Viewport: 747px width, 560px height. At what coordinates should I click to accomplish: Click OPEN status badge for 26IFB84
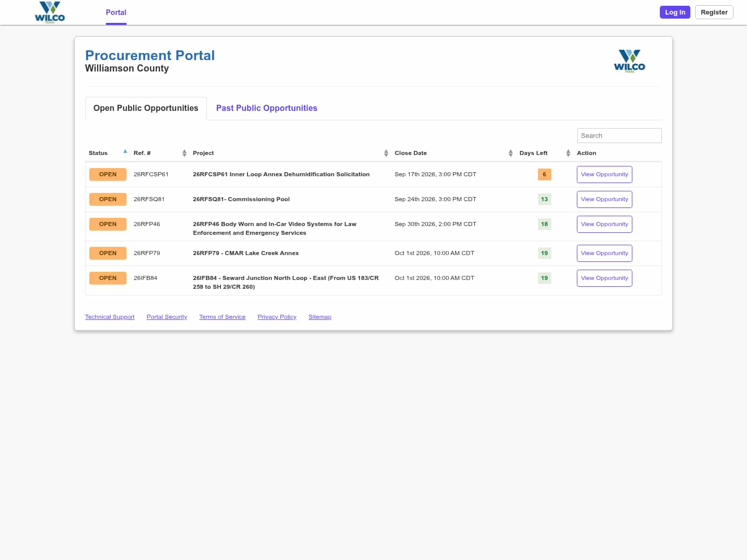[108, 278]
